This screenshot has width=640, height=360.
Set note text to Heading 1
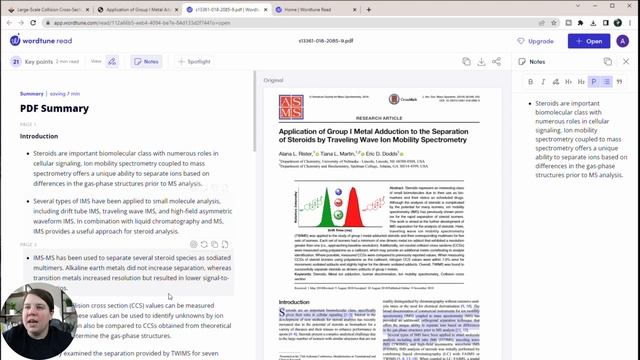point(568,82)
